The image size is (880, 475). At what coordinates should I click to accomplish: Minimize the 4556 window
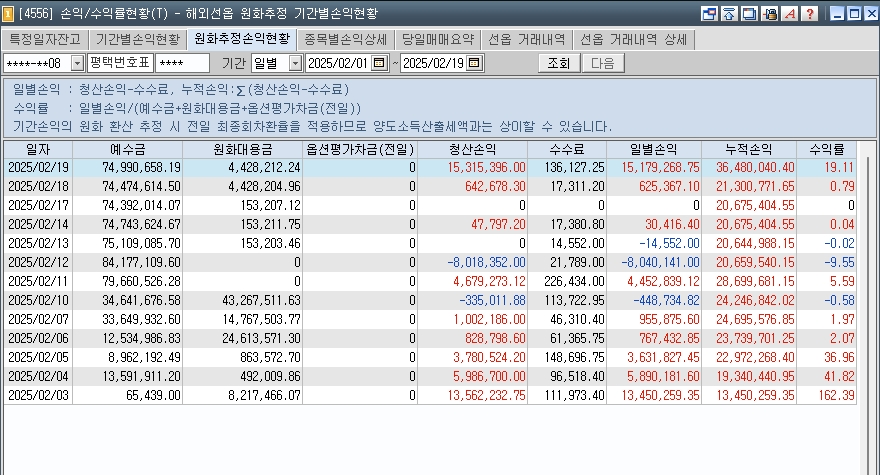click(x=837, y=13)
